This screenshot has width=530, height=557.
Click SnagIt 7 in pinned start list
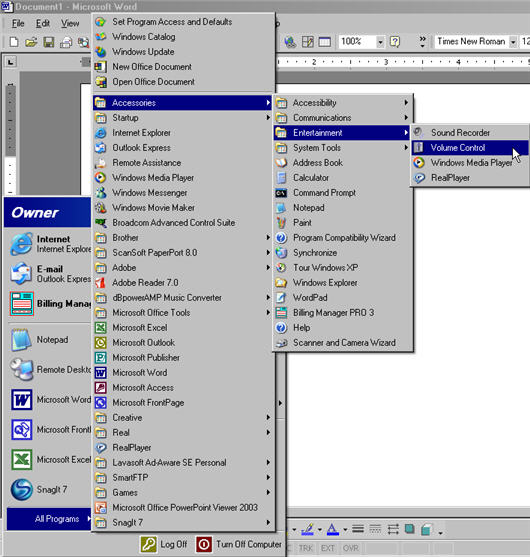point(48,490)
